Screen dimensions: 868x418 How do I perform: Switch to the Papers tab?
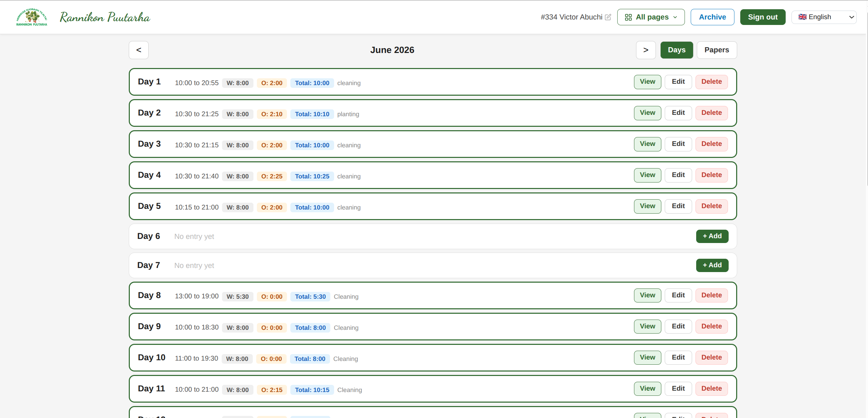coord(717,50)
